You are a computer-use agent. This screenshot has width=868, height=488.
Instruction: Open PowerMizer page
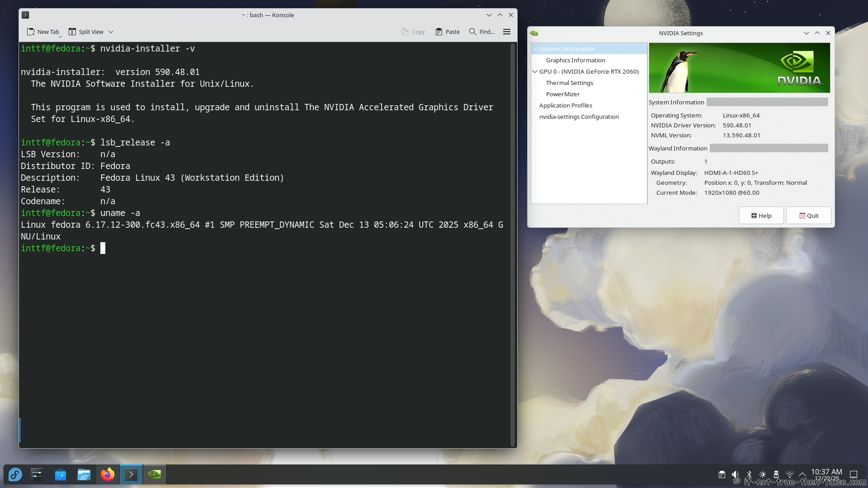pyautogui.click(x=563, y=94)
